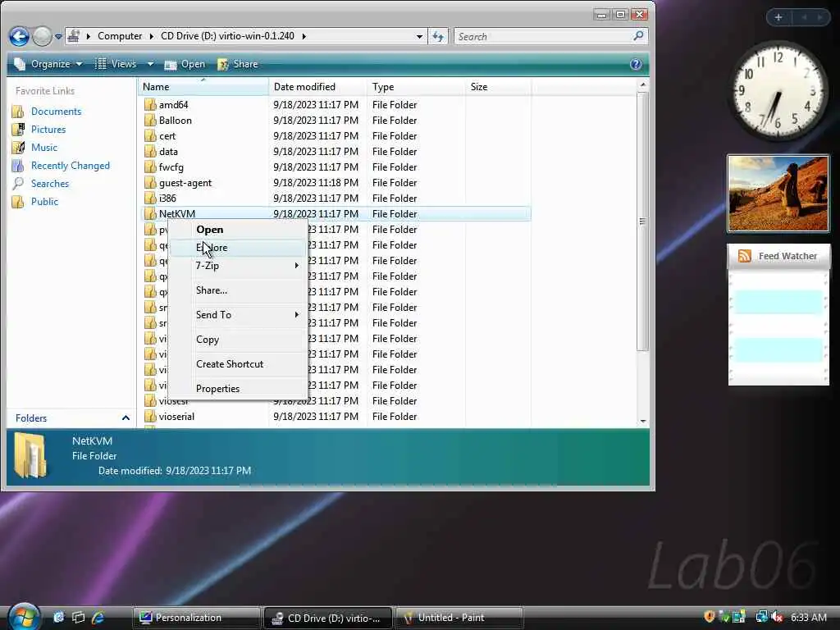Click the CD Drive taskbar button
The image size is (840, 630).
[327, 618]
